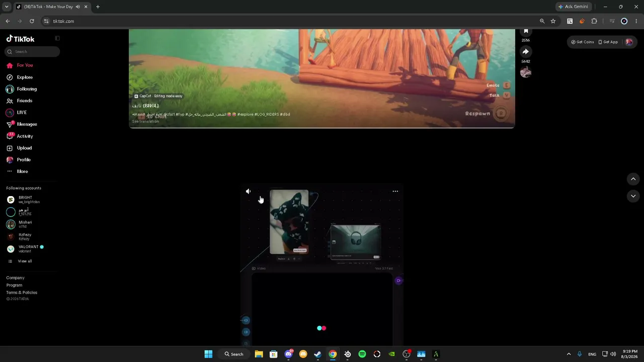Open the Chrome extensions puzzle menu
Image resolution: width=644 pixels, height=362 pixels.
click(x=594, y=21)
